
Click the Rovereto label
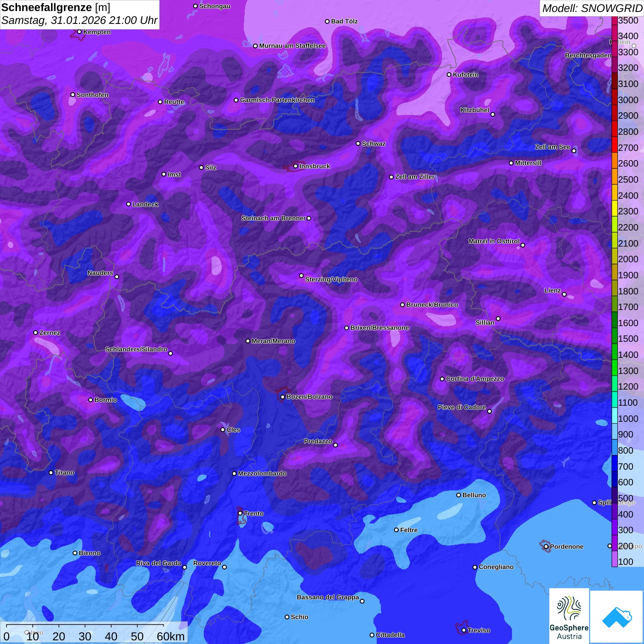pyautogui.click(x=207, y=563)
